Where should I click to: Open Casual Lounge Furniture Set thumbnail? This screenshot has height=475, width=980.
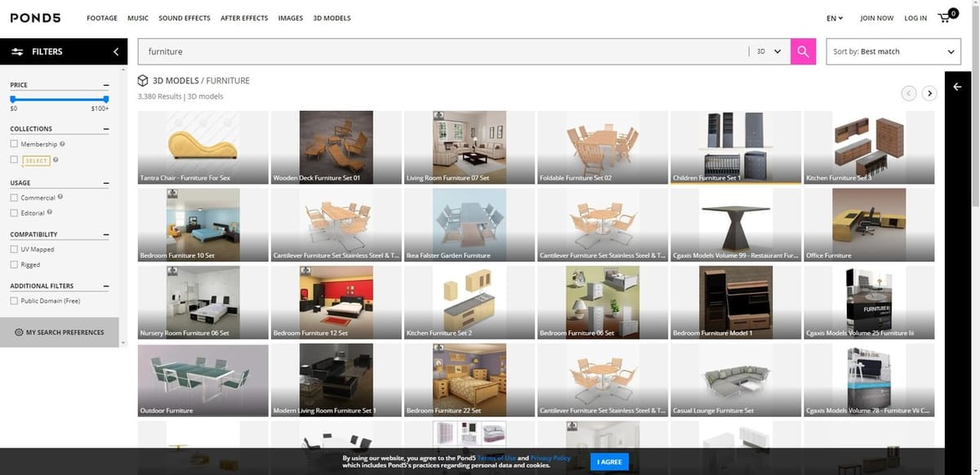(x=735, y=380)
